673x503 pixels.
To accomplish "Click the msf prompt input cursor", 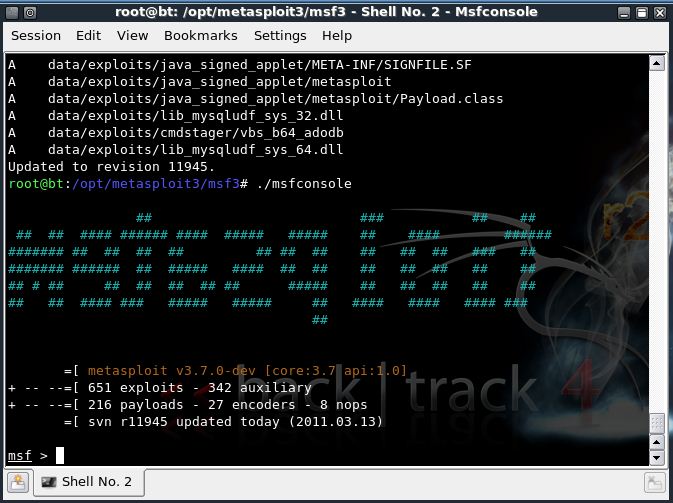I will point(60,455).
